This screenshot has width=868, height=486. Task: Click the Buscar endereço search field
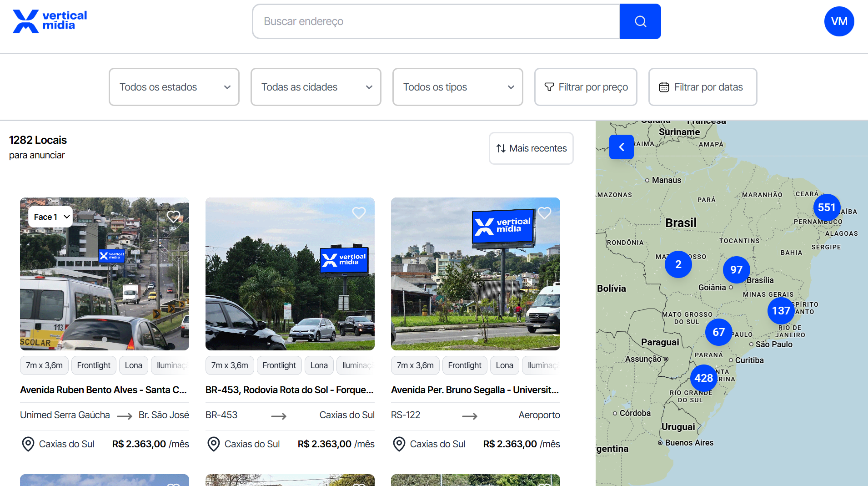[437, 21]
